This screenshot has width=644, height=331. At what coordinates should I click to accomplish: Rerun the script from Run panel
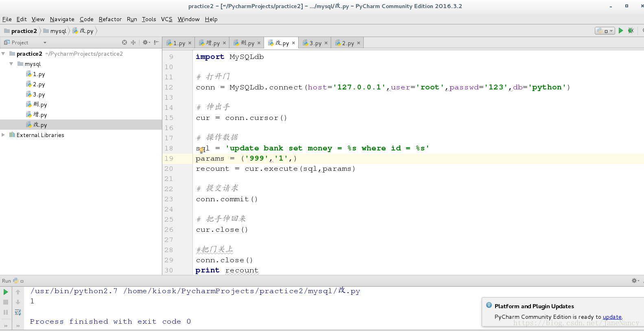[x=6, y=292]
